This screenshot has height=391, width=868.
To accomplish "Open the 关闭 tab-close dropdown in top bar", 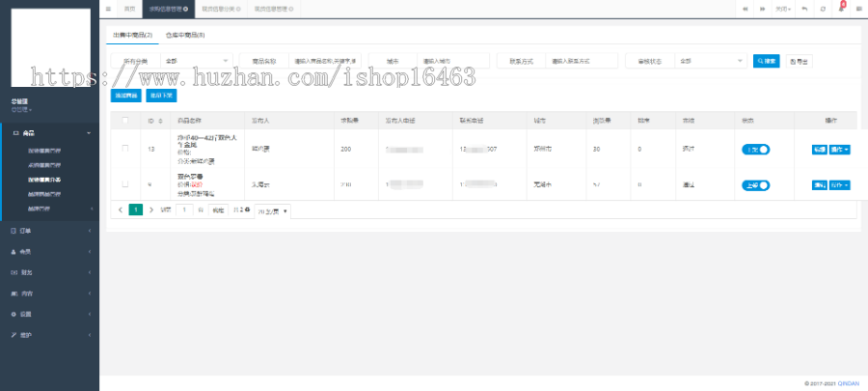I will (x=782, y=9).
